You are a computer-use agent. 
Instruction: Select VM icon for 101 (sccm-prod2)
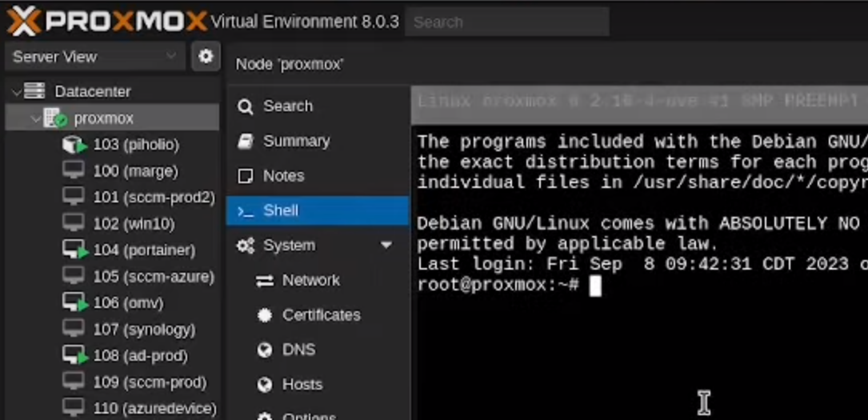point(73,198)
